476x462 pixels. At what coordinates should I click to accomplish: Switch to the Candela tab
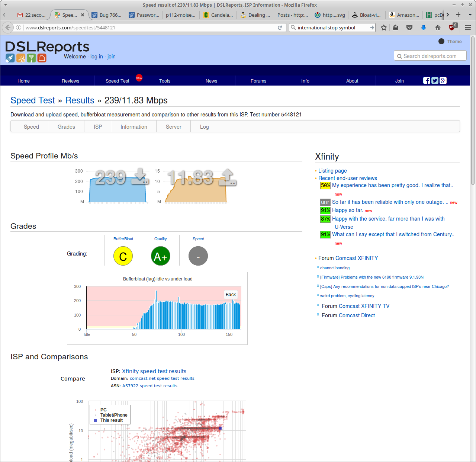point(218,15)
